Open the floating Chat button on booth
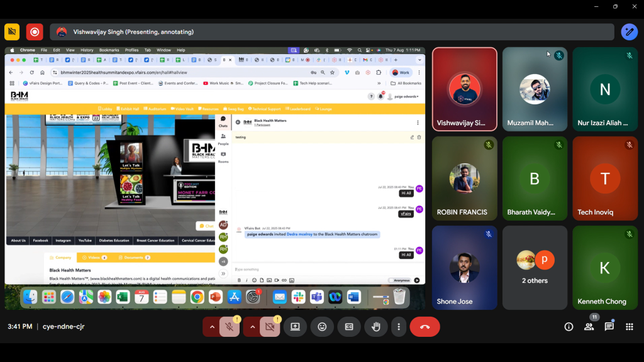Viewport: 644px width, 362px height. [206, 226]
